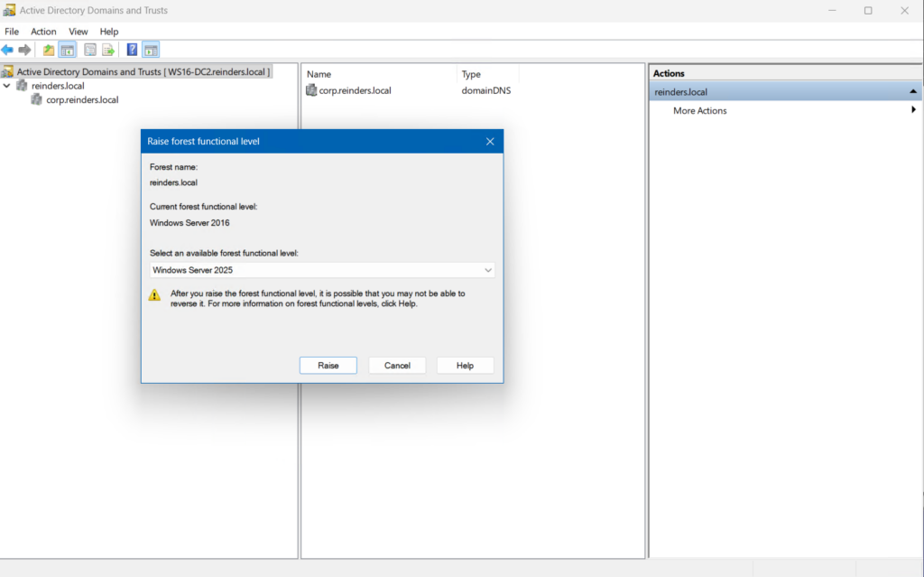The width and height of the screenshot is (924, 577).
Task: Click the Up one level folder icon
Action: (x=49, y=50)
